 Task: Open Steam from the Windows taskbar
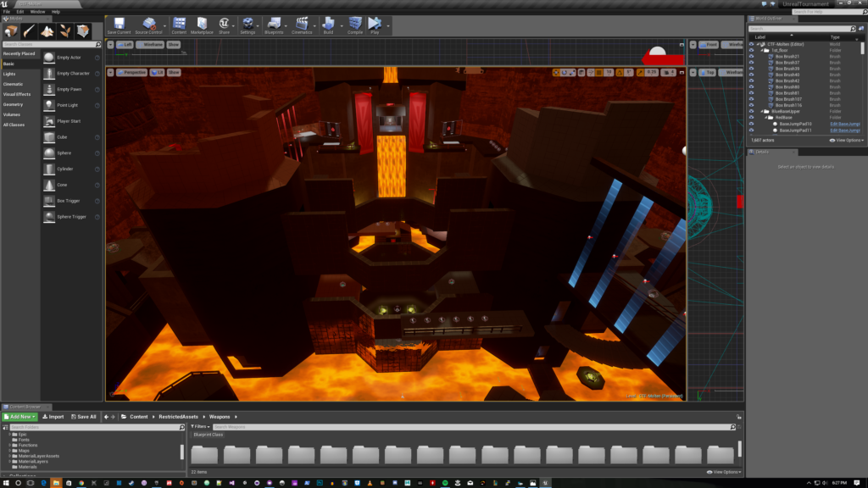point(131,483)
